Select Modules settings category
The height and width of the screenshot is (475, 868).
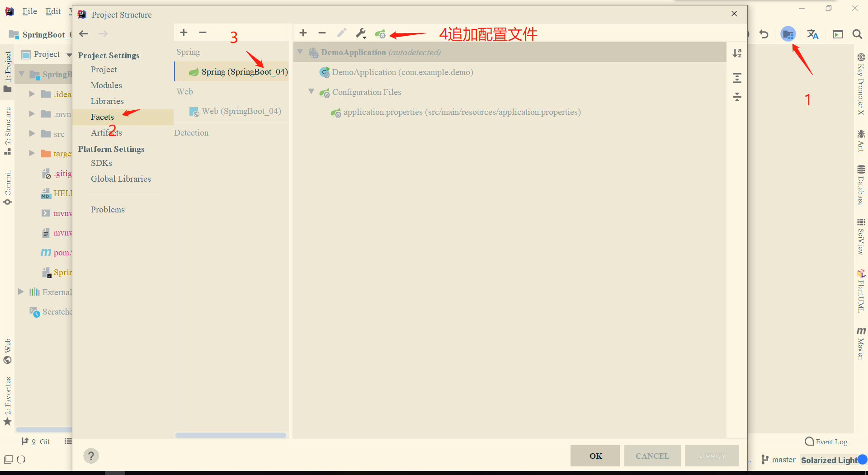tap(106, 85)
